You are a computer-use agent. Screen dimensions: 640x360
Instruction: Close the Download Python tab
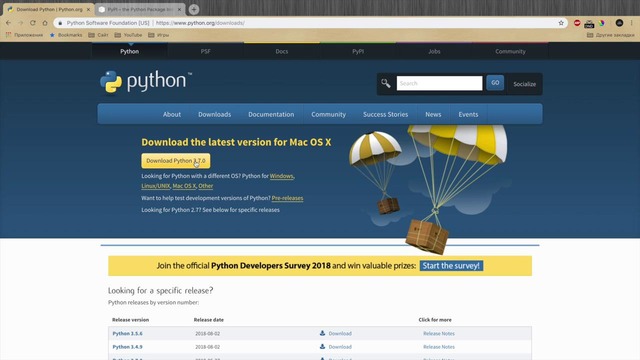88,9
